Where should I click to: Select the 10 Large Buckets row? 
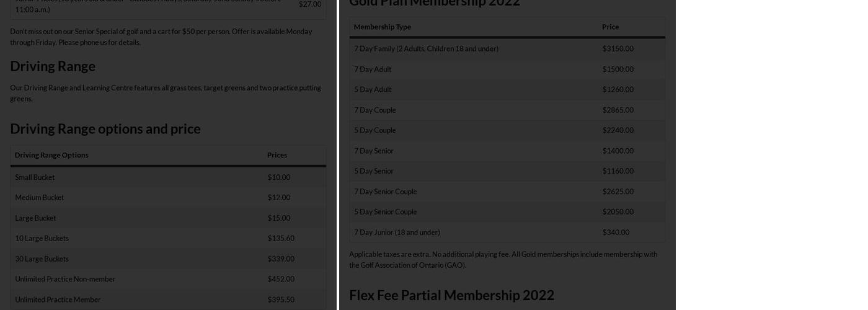[x=42, y=238]
